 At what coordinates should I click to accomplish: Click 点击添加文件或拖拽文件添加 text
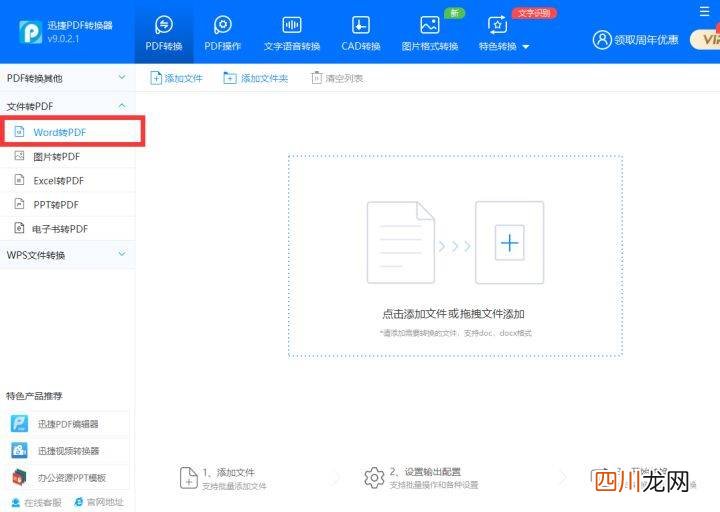453,314
